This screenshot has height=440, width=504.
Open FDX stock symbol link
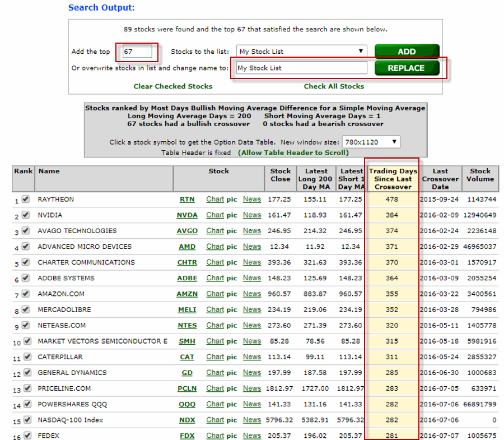pos(187,436)
